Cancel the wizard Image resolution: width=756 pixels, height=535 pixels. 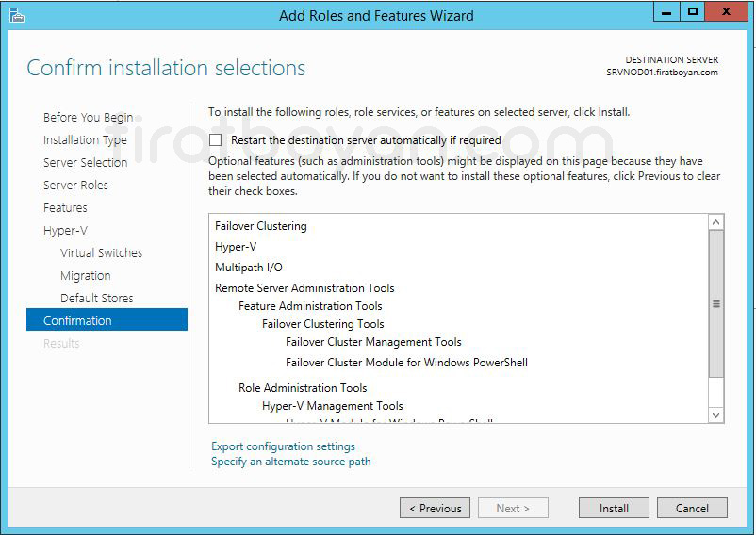point(692,508)
